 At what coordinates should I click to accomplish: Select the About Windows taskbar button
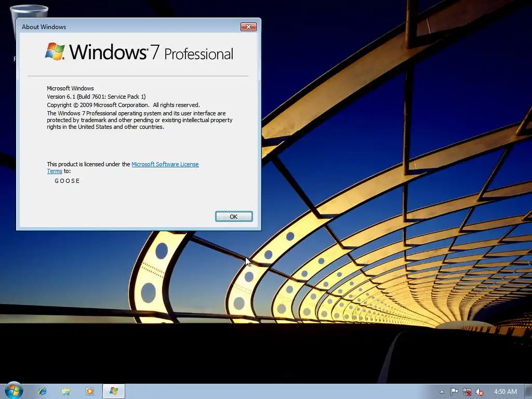pyautogui.click(x=114, y=391)
